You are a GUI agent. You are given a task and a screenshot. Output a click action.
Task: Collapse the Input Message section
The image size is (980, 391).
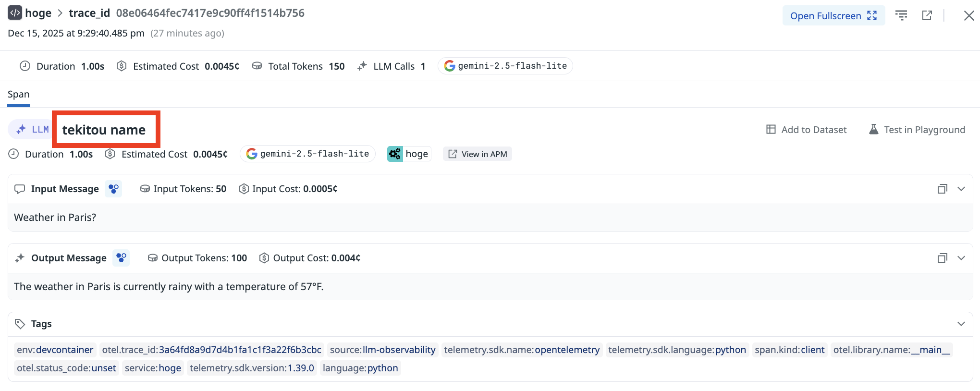[961, 189]
